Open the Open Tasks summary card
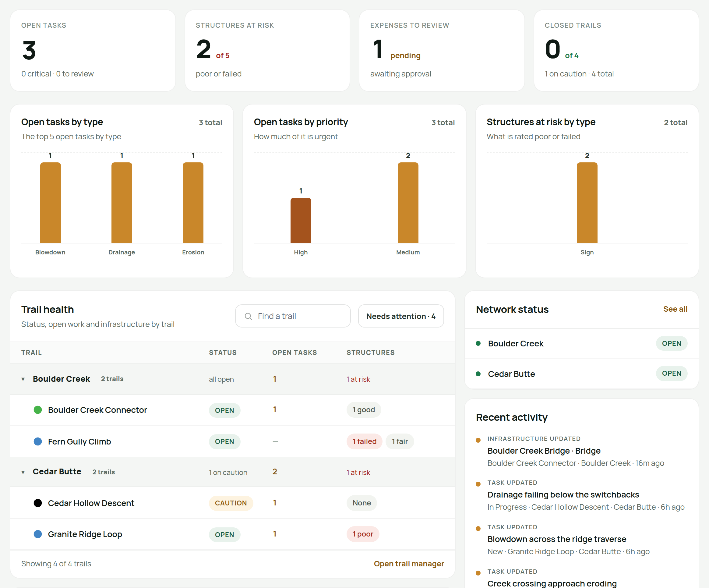709x588 pixels. 93,50
